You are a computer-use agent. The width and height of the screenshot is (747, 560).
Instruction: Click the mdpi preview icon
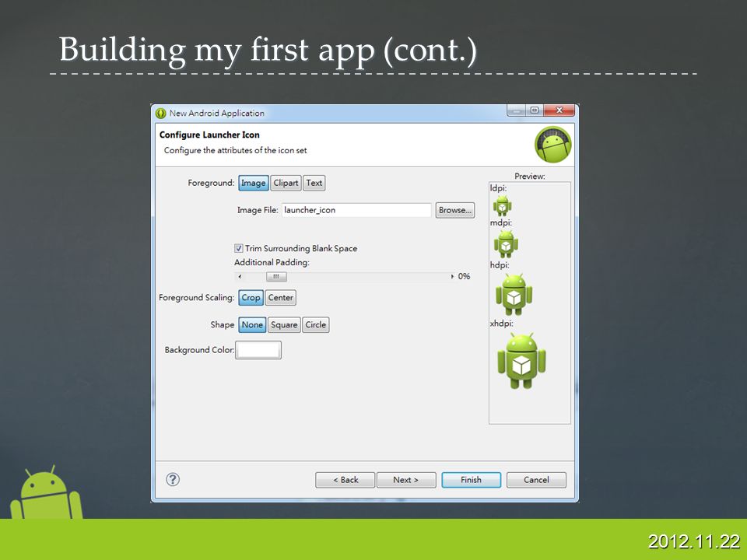506,243
